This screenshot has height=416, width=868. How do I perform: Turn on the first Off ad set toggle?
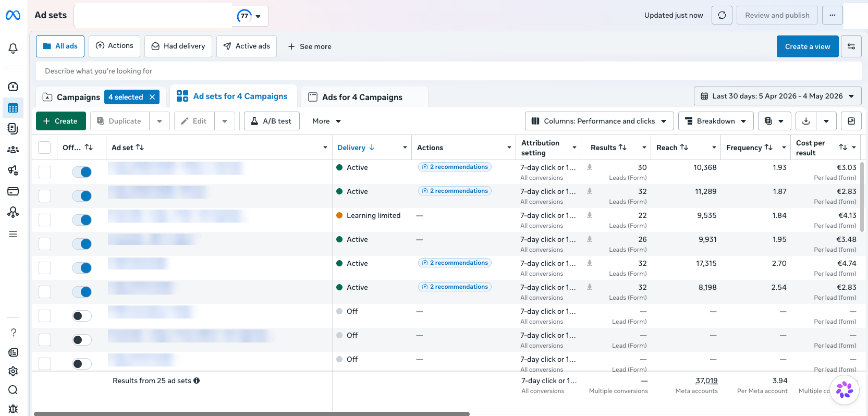pos(82,316)
